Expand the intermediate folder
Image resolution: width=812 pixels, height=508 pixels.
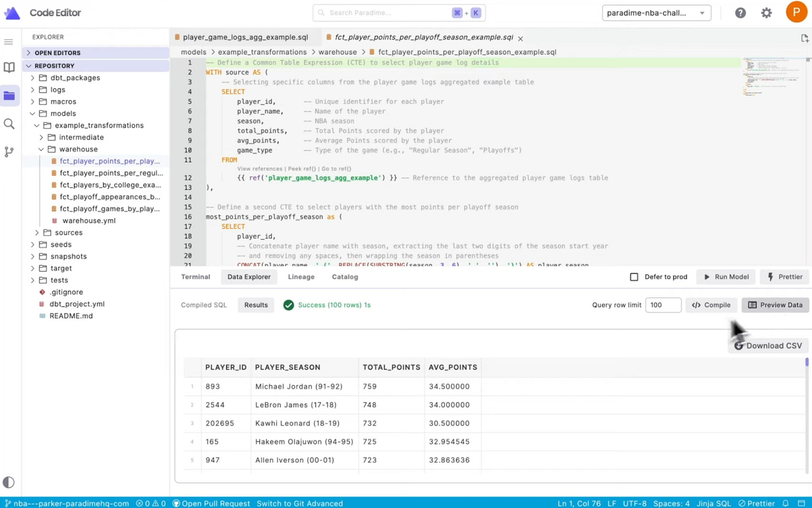41,137
